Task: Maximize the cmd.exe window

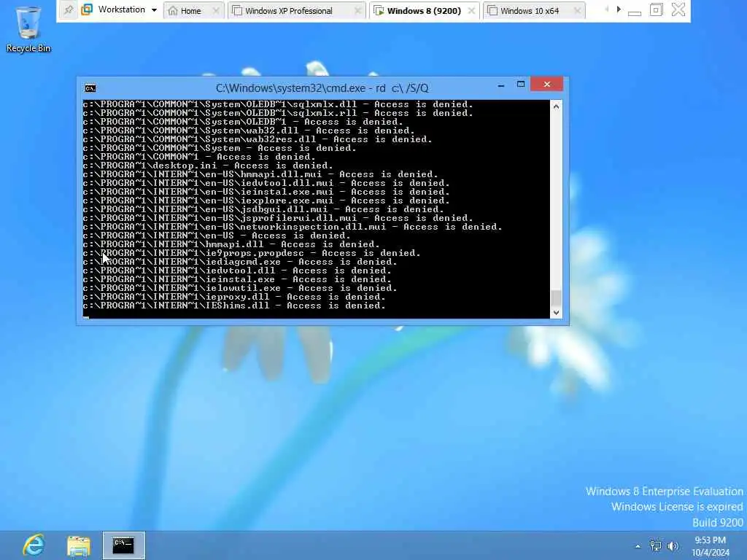Action: (x=521, y=85)
